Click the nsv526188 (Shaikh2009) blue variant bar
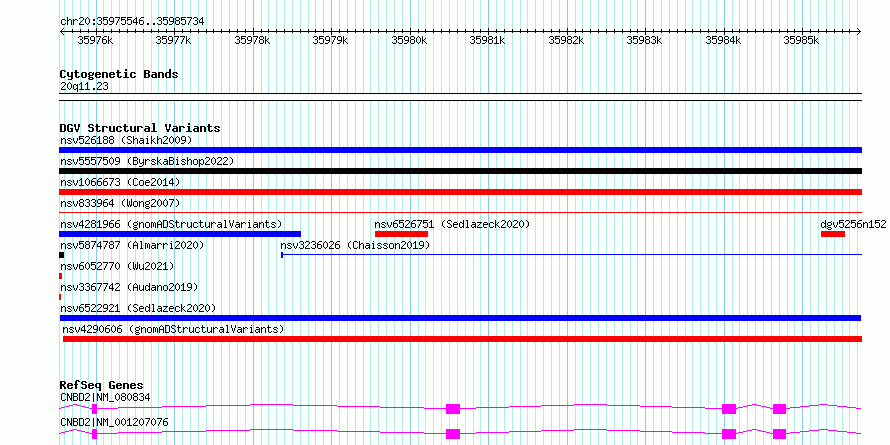The image size is (890, 445). 460,150
